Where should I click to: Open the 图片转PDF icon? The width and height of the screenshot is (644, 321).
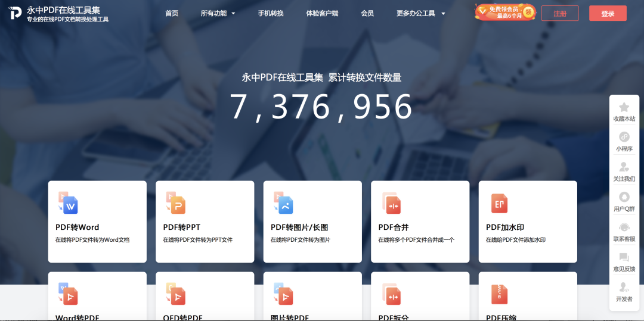point(283,294)
